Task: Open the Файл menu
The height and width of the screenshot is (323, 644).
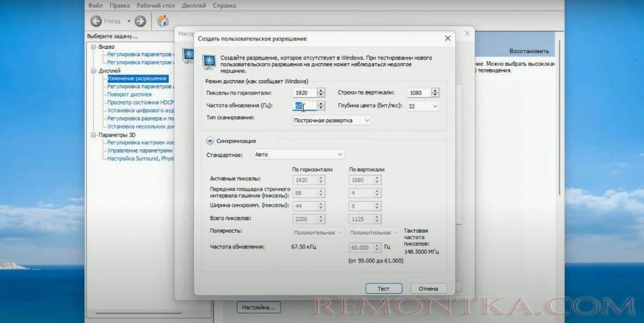Action: [96, 5]
